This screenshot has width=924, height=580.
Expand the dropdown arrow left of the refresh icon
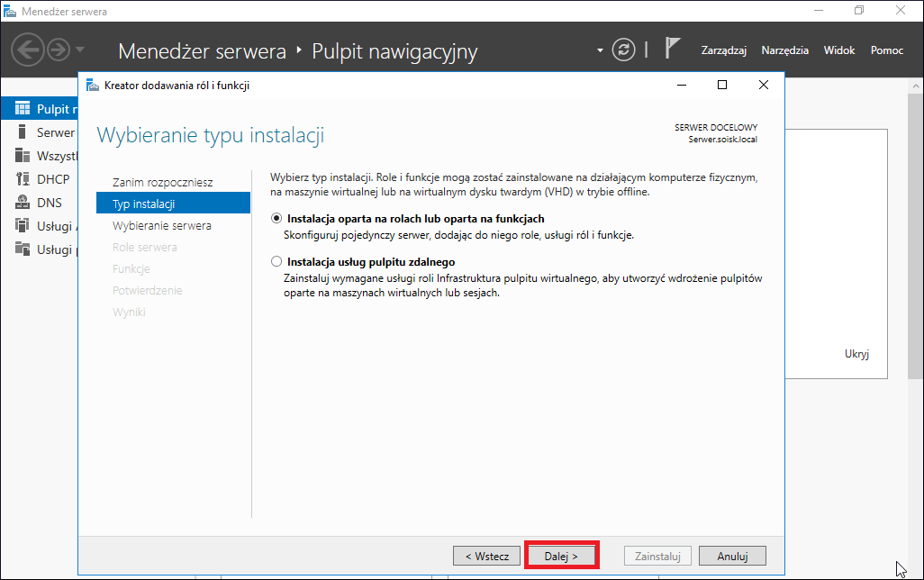click(x=600, y=50)
